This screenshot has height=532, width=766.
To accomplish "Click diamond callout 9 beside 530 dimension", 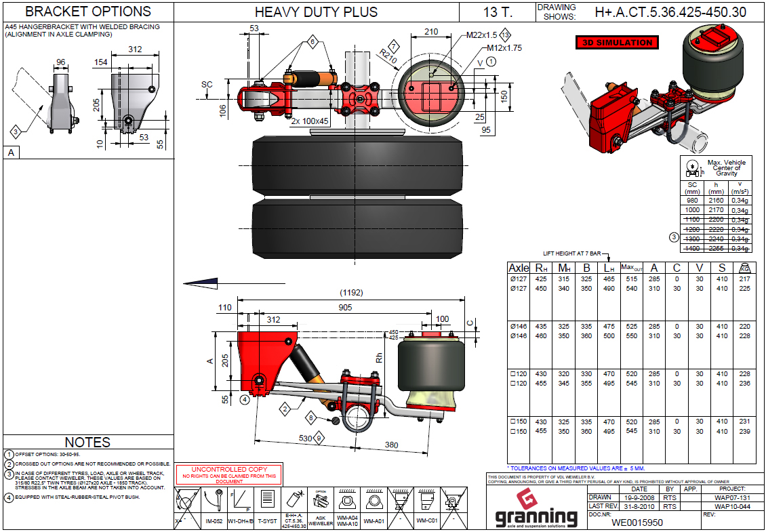I will coord(319,438).
